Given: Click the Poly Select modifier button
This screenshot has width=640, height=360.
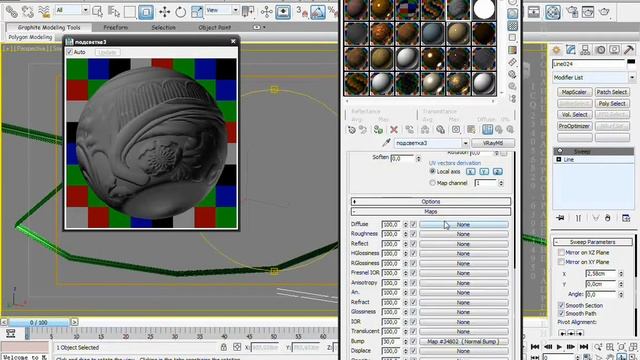Looking at the screenshot, I should [x=612, y=104].
